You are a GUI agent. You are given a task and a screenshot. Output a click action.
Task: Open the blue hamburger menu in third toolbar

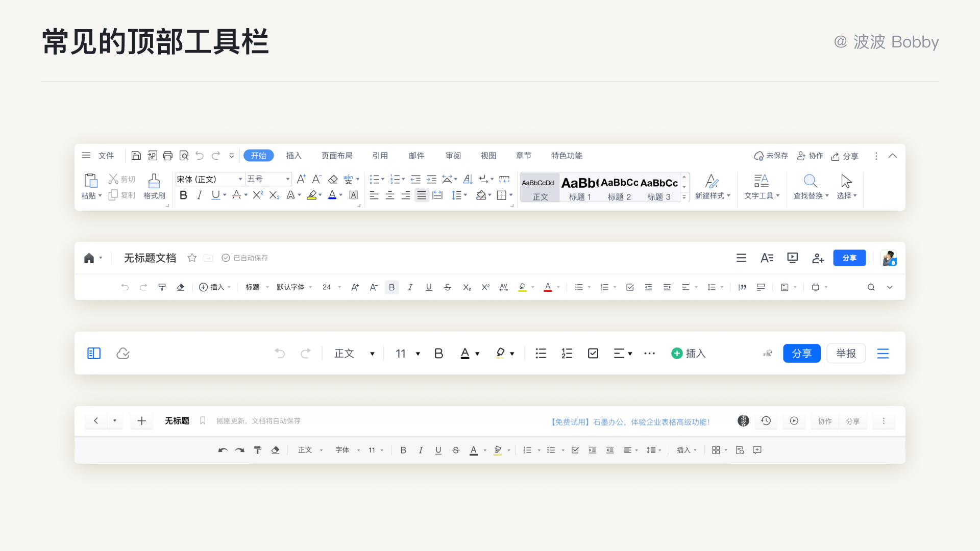click(883, 354)
